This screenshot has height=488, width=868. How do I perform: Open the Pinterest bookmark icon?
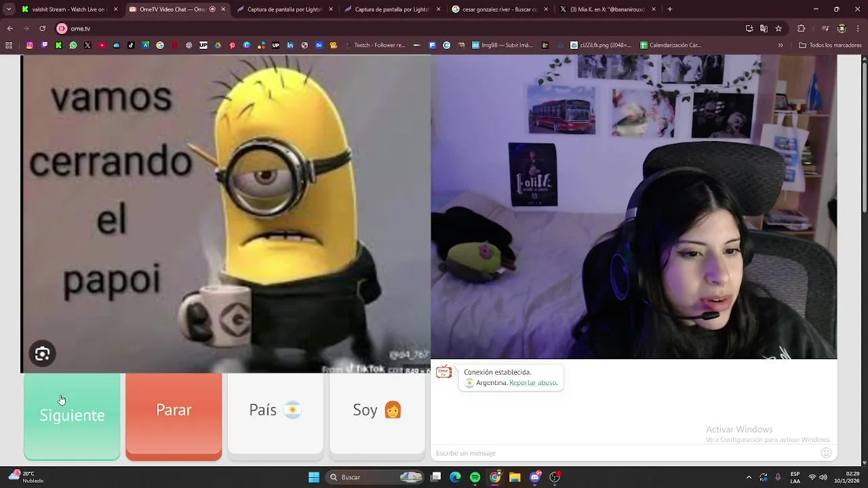(x=232, y=45)
